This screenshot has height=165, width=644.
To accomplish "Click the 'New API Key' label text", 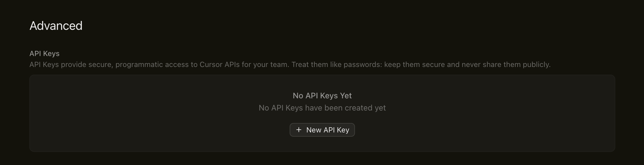I will click(x=327, y=130).
